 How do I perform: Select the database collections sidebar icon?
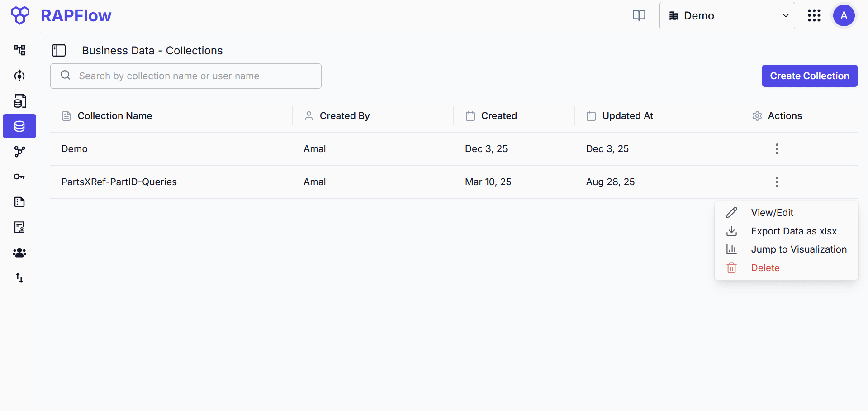pos(19,126)
